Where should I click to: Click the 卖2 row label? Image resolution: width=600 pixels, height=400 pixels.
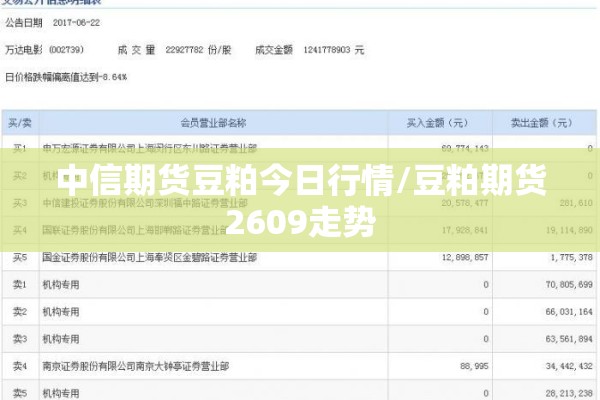[20, 312]
